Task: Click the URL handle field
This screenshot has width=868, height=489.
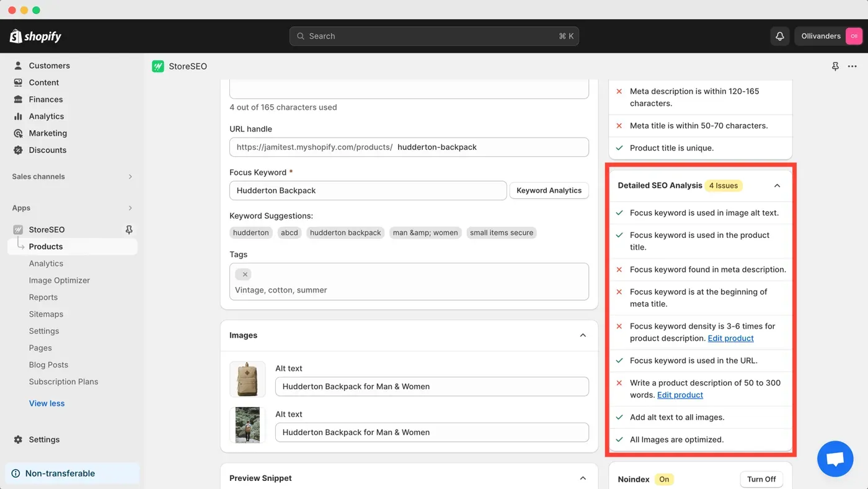Action: [409, 147]
